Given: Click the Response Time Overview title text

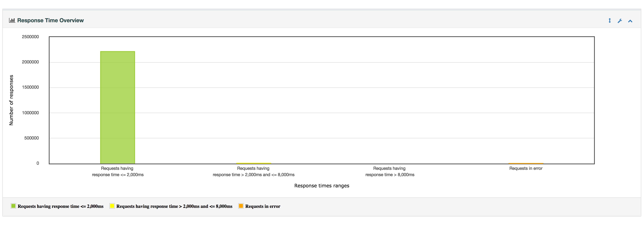Looking at the screenshot, I should pyautogui.click(x=50, y=20).
